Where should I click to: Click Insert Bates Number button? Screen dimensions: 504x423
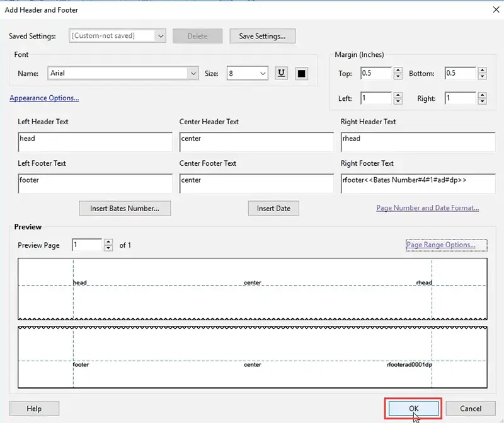coord(125,209)
